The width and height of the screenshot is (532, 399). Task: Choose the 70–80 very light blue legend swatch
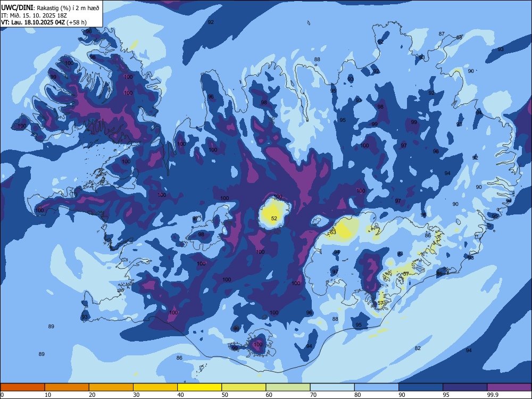(332, 387)
